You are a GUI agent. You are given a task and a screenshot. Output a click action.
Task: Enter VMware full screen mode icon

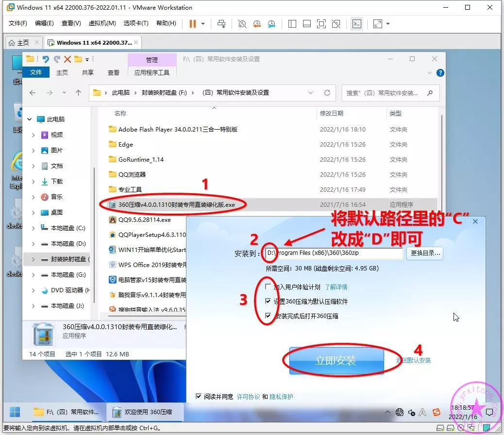(321, 24)
